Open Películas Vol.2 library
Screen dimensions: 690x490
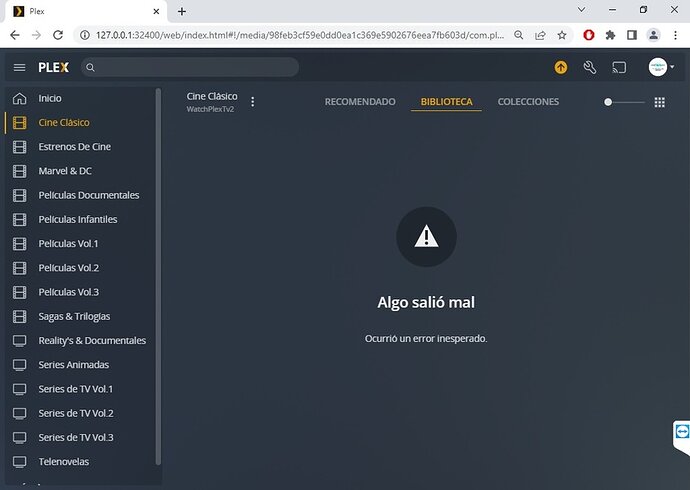click(69, 267)
